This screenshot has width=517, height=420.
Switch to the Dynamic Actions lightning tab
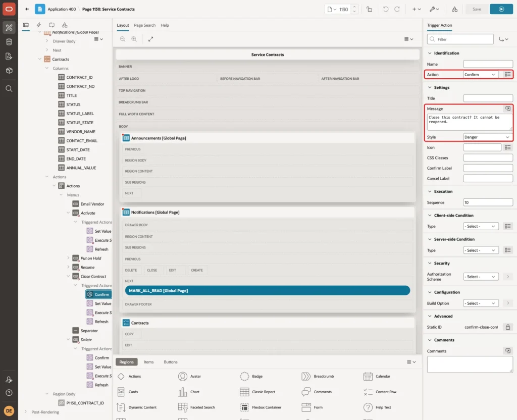click(38, 25)
